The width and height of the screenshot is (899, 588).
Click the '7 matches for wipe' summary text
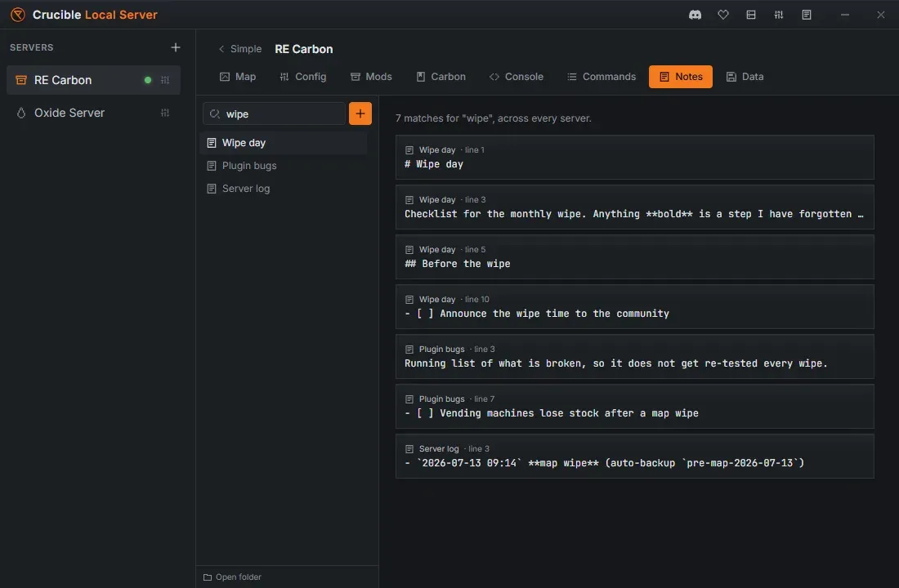click(493, 118)
